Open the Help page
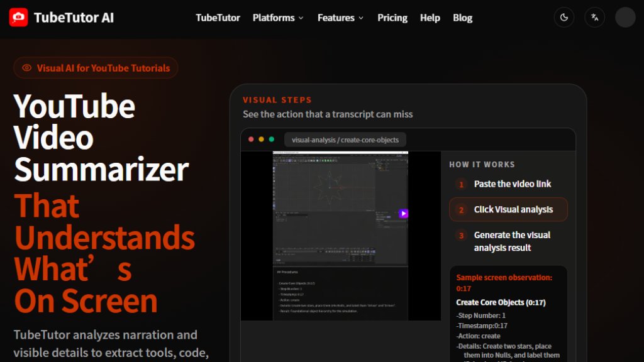This screenshot has width=644, height=362. (x=430, y=18)
